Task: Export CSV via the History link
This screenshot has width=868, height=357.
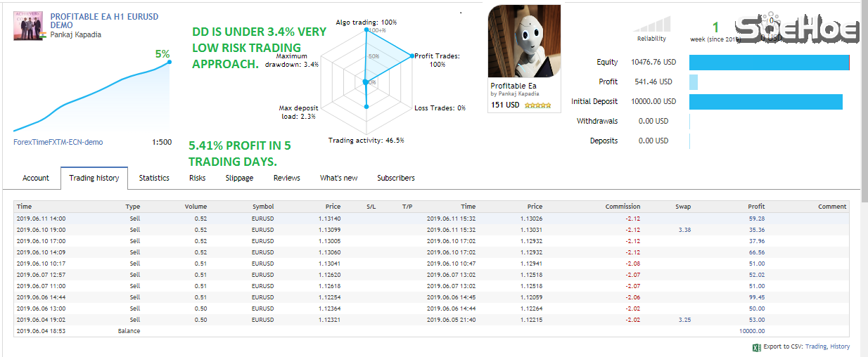Action: [839, 346]
